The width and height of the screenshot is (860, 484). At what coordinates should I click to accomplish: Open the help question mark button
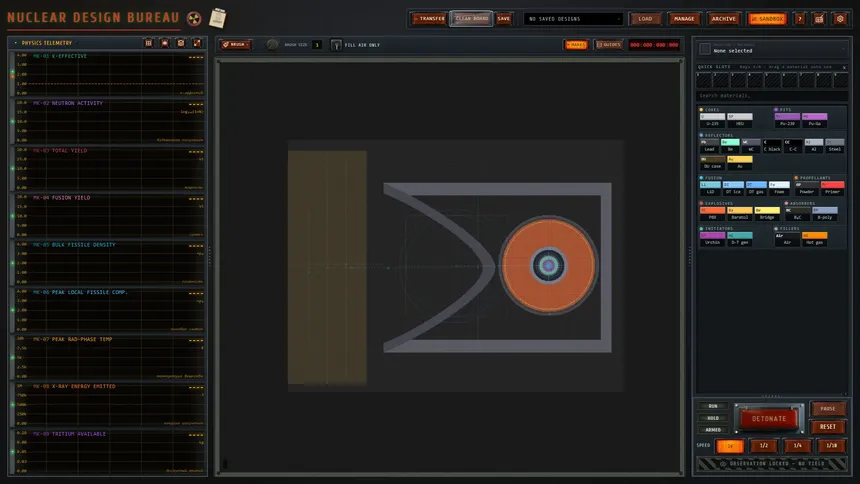[800, 19]
